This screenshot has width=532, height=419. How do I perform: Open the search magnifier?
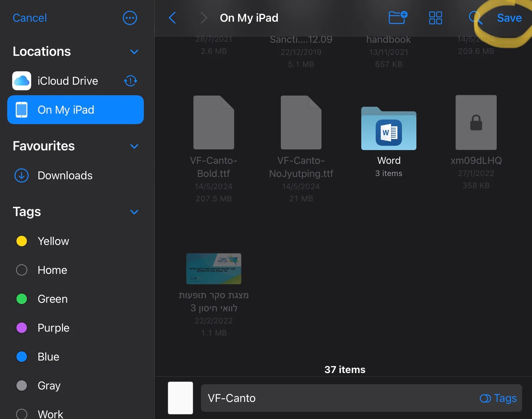(x=475, y=18)
